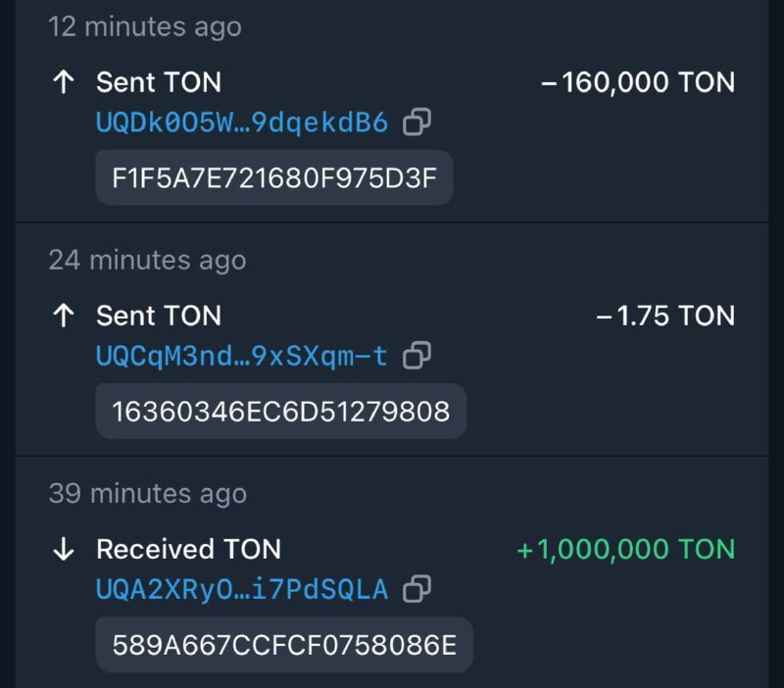Copy the UQDk0O5W…9dqekdB6 address
Viewport: 784px width, 688px height.
[417, 123]
